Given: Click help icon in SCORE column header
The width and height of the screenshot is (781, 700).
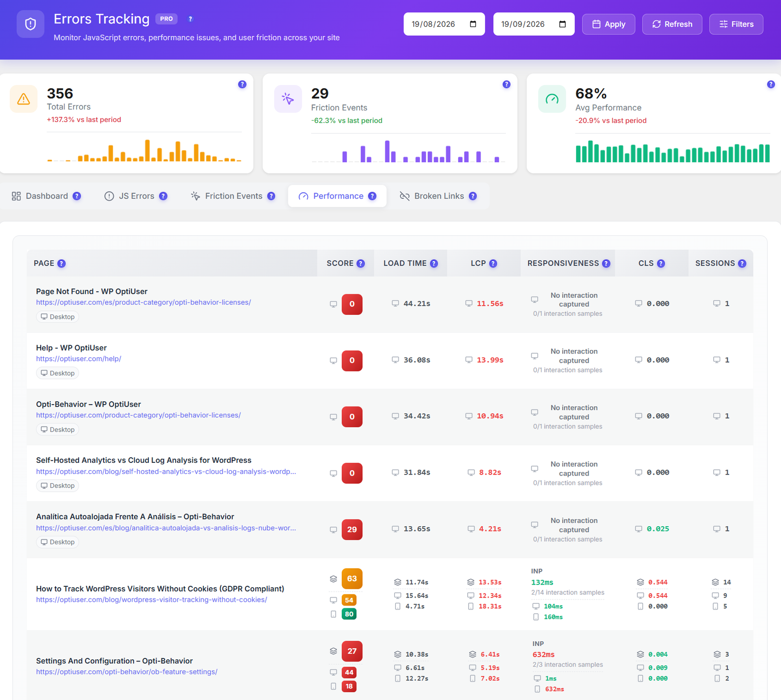Looking at the screenshot, I should tap(361, 264).
